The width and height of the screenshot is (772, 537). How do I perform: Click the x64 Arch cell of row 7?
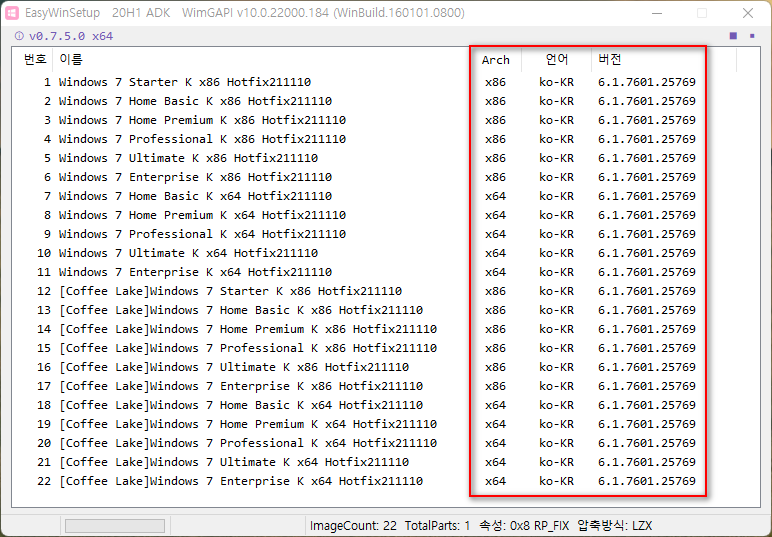[495, 196]
